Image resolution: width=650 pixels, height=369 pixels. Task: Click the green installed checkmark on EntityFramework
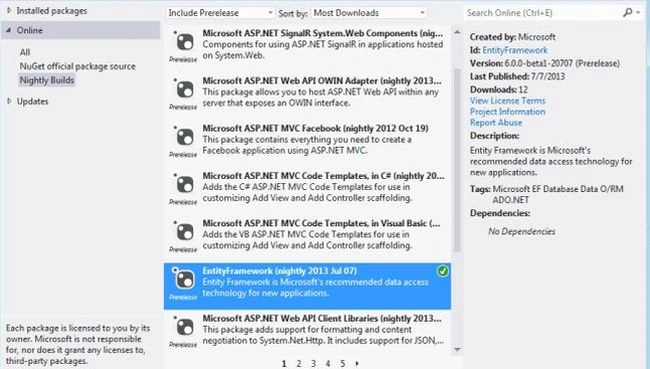pyautogui.click(x=443, y=271)
